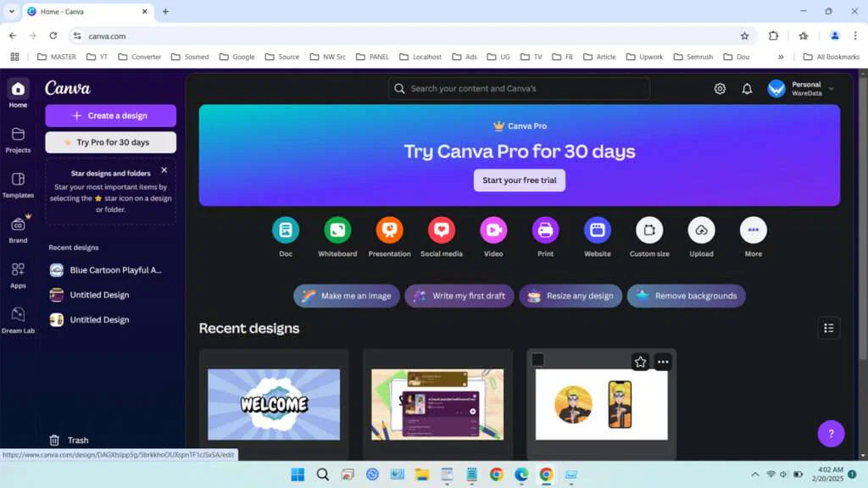Screen dimensions: 868x488
Task: Expand the hidden bookmarks chevron
Action: [x=782, y=57]
